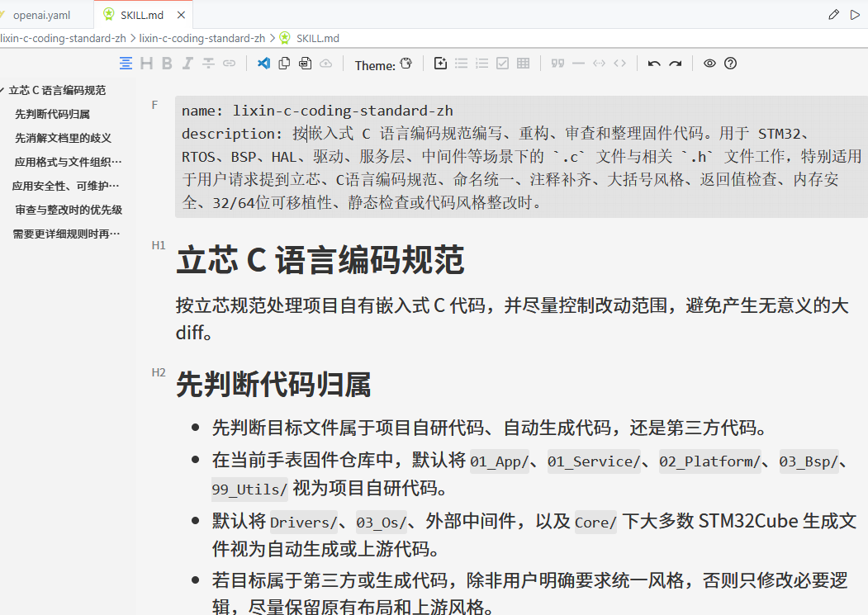Viewport: 868px width, 615px height.
Task: Toggle preview with the eye icon
Action: pos(709,64)
